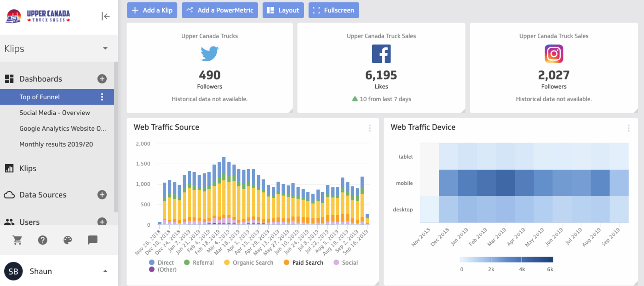Open Social Media - Overview dashboard
This screenshot has width=644, height=286.
[x=55, y=113]
